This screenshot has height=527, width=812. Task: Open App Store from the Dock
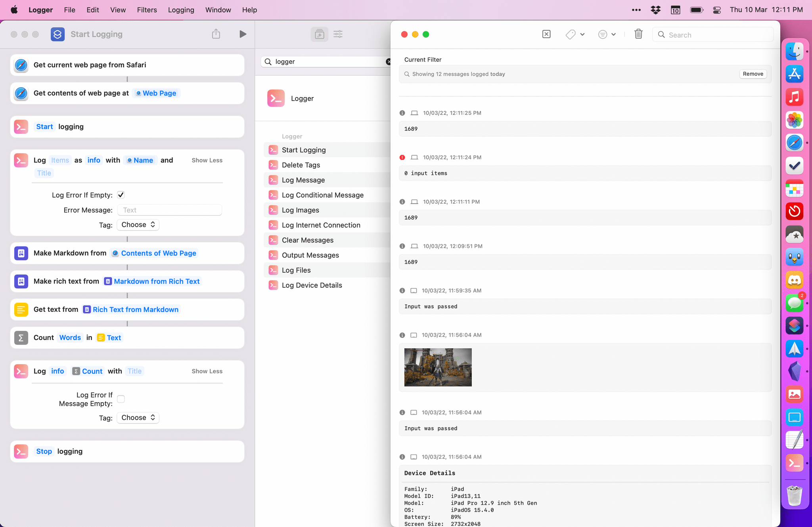click(795, 74)
